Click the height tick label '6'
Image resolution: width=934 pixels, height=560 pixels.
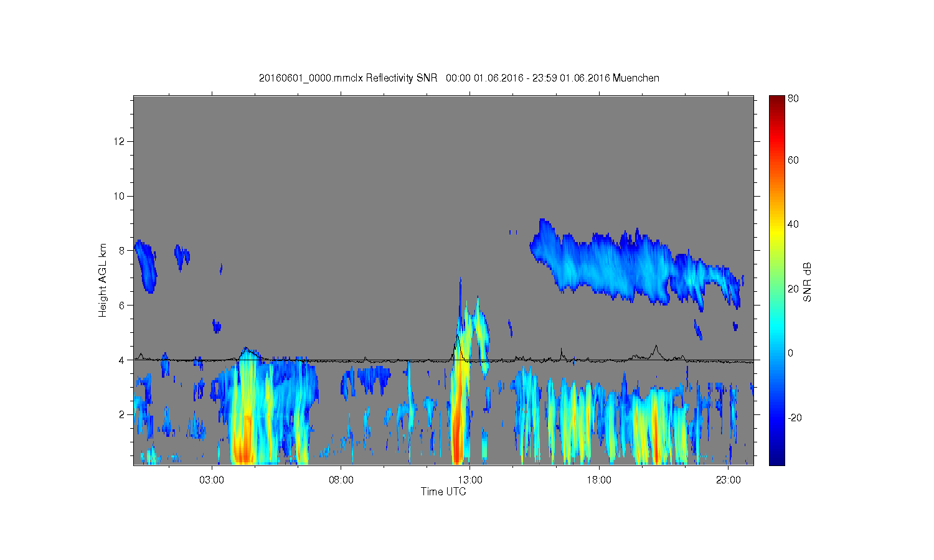coord(122,306)
